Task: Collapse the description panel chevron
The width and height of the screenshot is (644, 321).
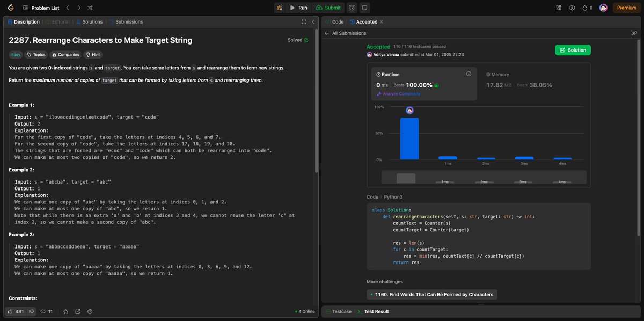Action: coord(313,22)
